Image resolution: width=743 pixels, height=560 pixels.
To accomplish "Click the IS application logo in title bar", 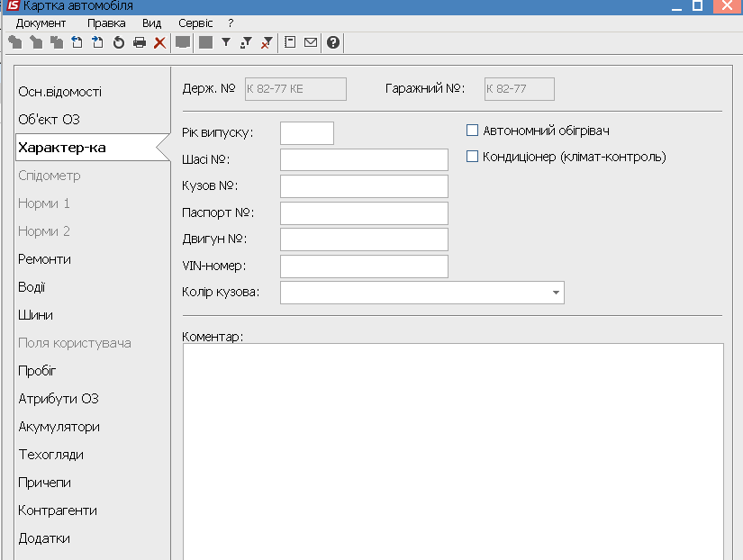I will pyautogui.click(x=13, y=5).
